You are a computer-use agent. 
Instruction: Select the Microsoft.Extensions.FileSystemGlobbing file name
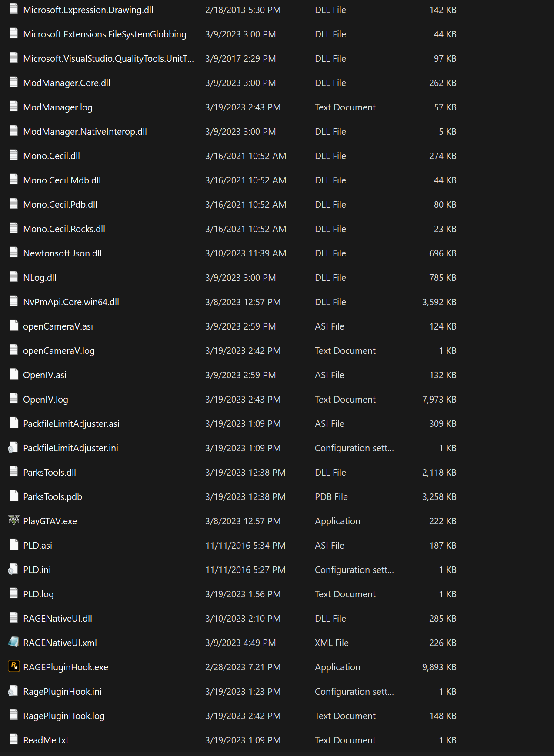[x=108, y=34]
